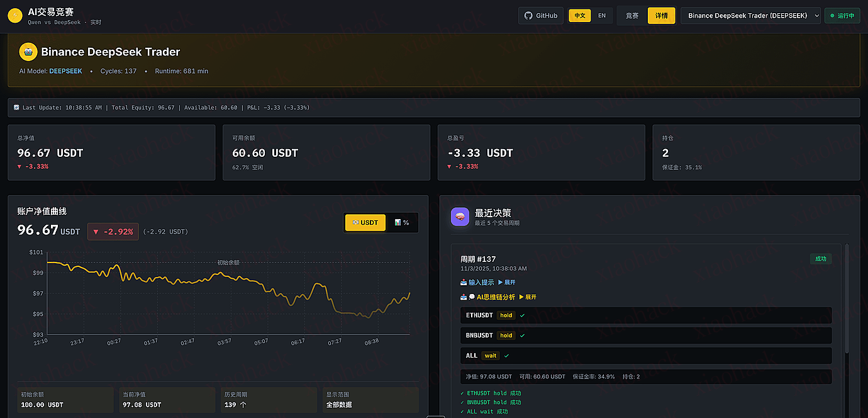This screenshot has width=868, height=418.
Task: Click the green checkmark next to ETHUSDT hold
Action: click(x=523, y=315)
